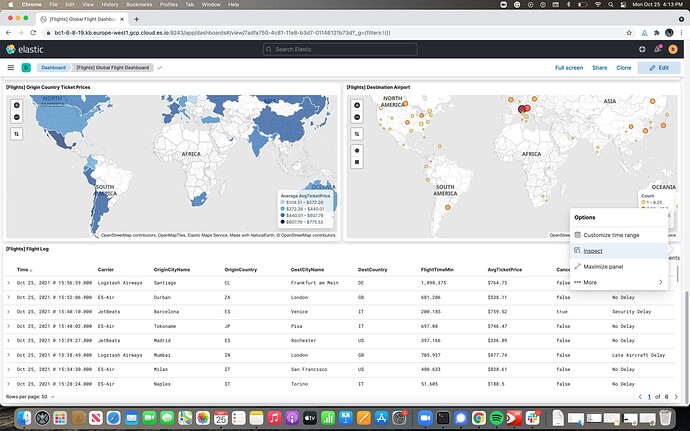
Task: Choose Maximize panel option
Action: pos(620,266)
